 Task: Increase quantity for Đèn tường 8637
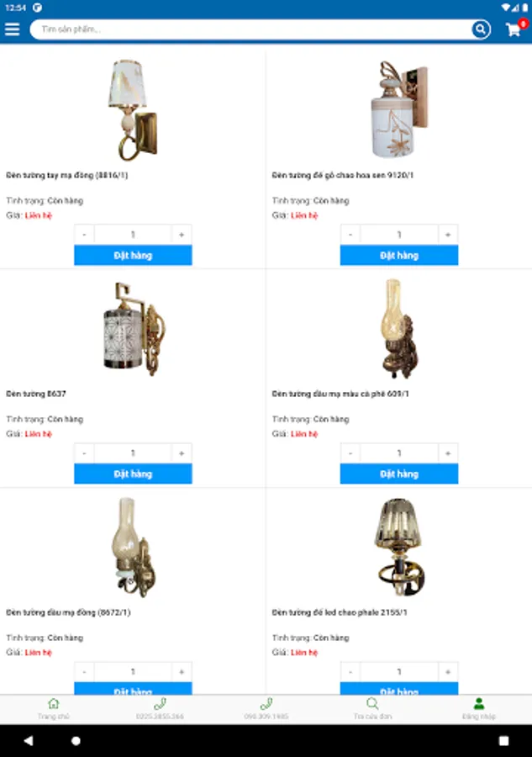pyautogui.click(x=182, y=453)
